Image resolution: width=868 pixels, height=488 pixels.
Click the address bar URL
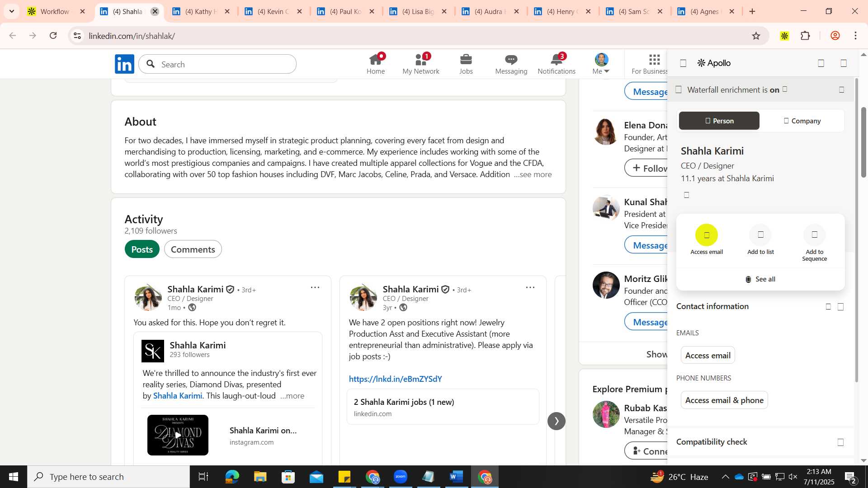click(x=132, y=36)
